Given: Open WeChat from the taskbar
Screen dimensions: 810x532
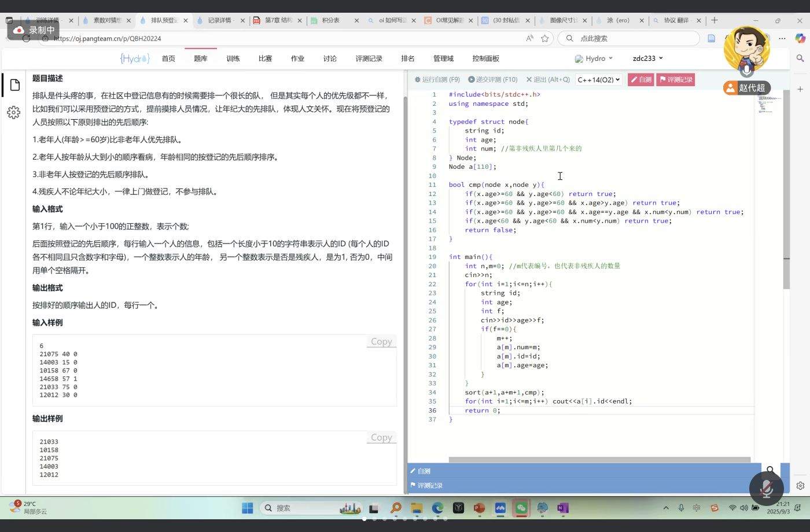Looking at the screenshot, I should pos(521,508).
